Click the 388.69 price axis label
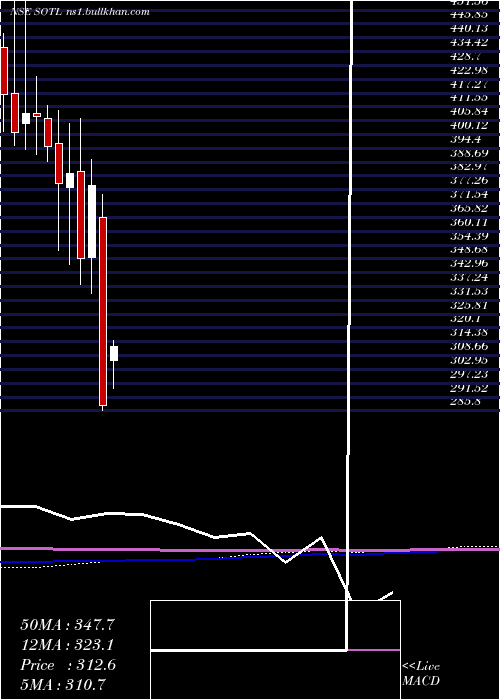 [x=469, y=153]
